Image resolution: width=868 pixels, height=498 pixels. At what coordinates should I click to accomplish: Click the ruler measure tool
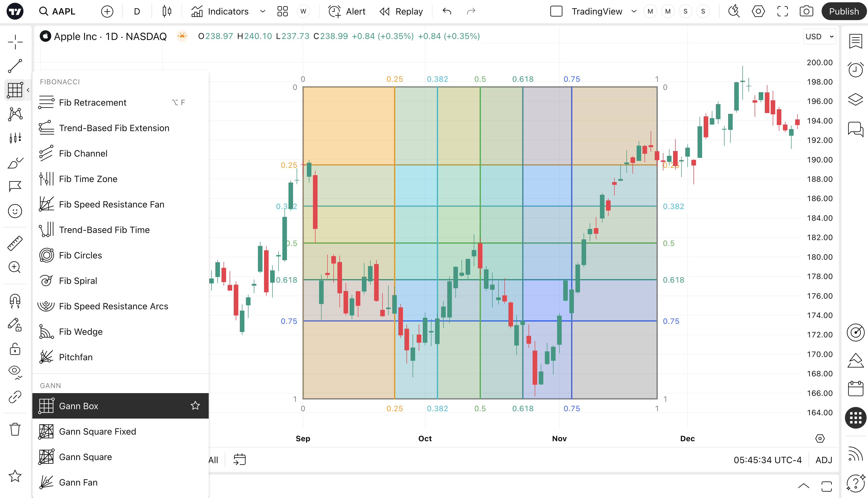click(x=15, y=243)
